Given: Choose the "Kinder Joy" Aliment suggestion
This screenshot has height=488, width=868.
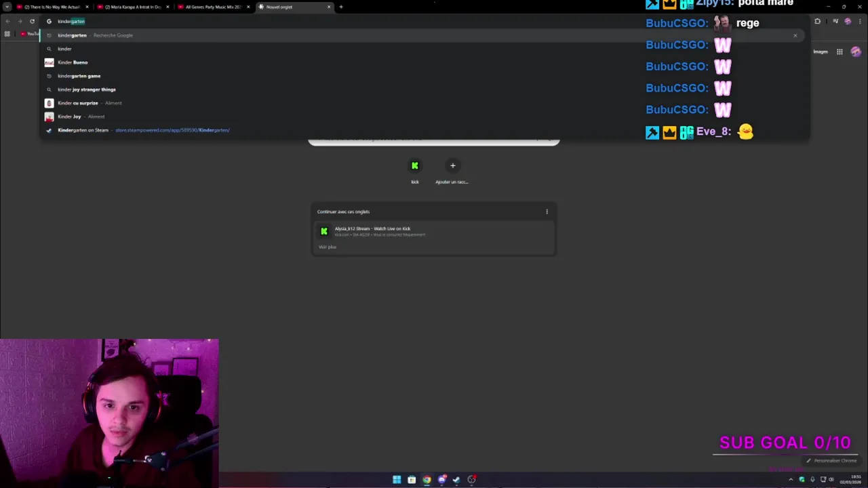Looking at the screenshot, I should (420, 117).
